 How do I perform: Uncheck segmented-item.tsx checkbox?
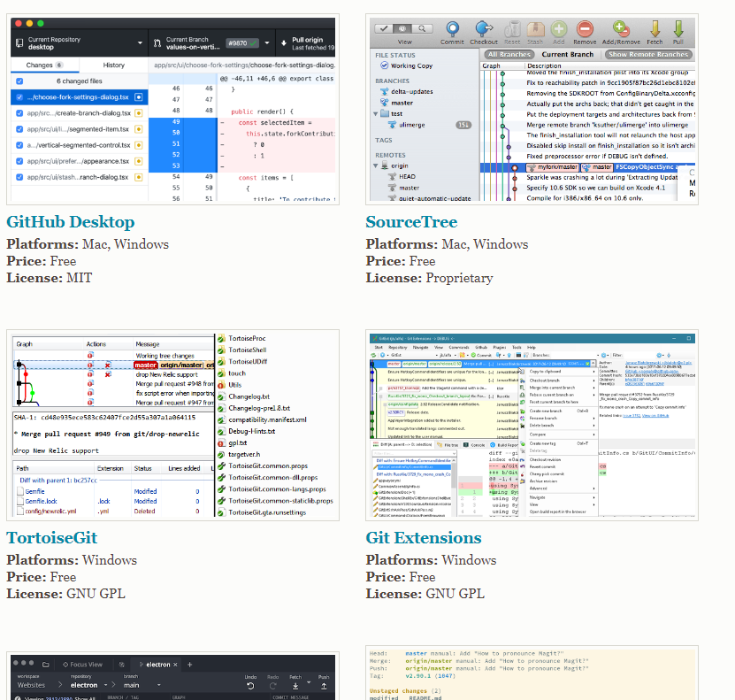19,129
